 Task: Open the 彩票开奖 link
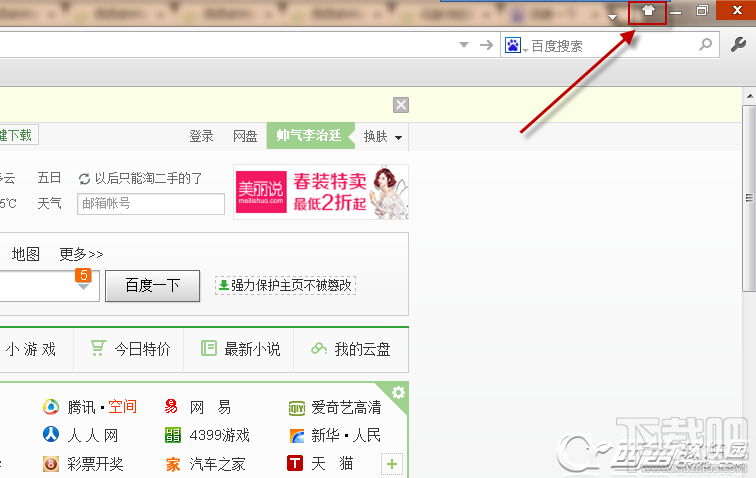95,464
